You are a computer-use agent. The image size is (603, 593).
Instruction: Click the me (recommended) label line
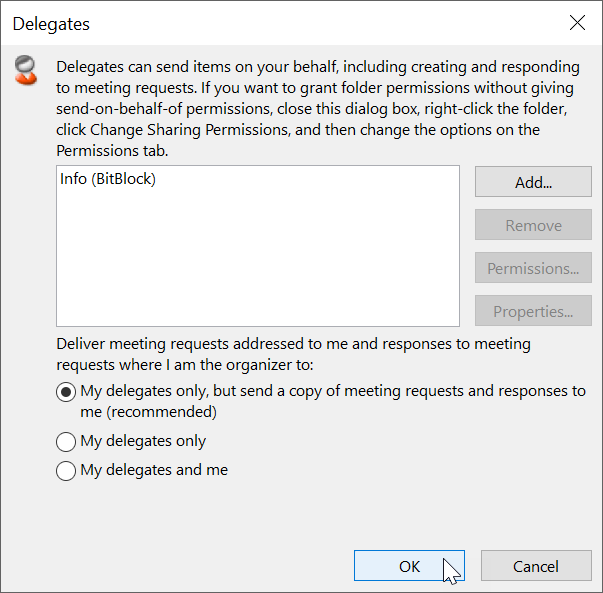[x=148, y=412]
